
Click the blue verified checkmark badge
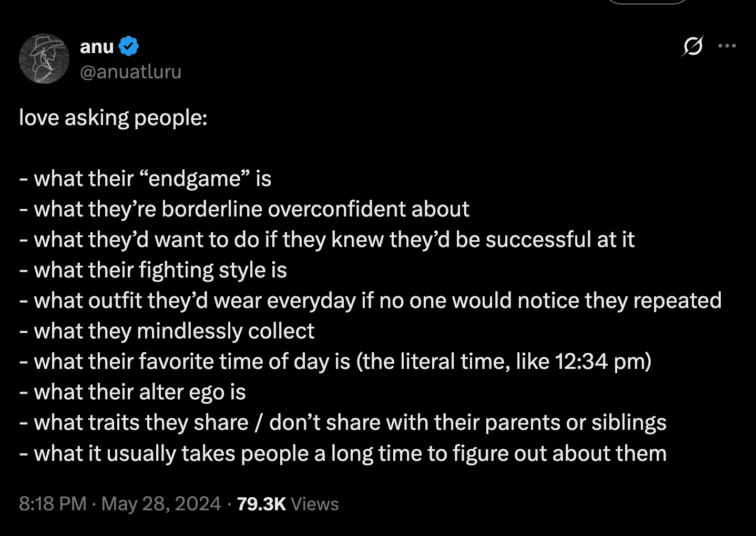[129, 46]
